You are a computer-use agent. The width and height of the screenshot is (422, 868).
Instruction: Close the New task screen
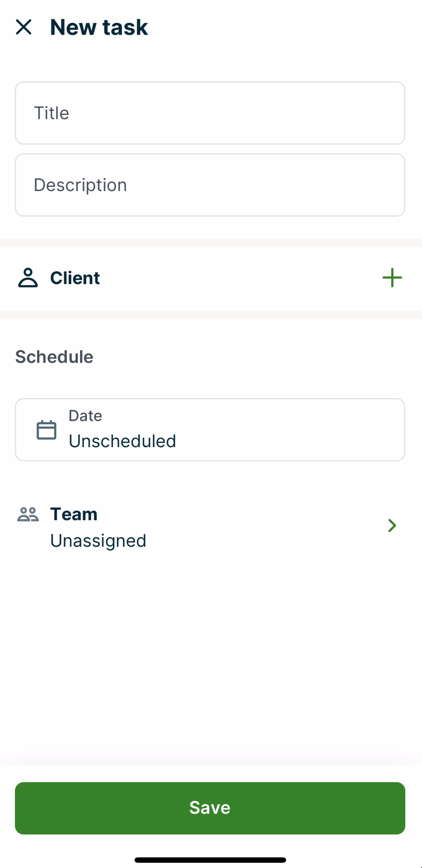click(24, 27)
